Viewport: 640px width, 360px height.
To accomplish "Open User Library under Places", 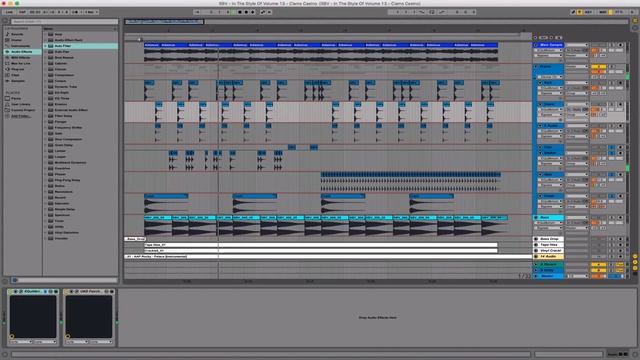I will (x=22, y=104).
